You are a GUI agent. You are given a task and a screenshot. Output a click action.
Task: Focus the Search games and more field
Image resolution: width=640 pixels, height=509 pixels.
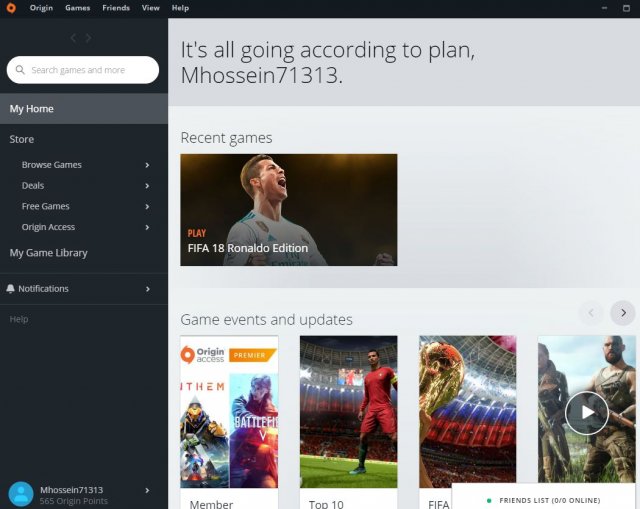click(83, 70)
